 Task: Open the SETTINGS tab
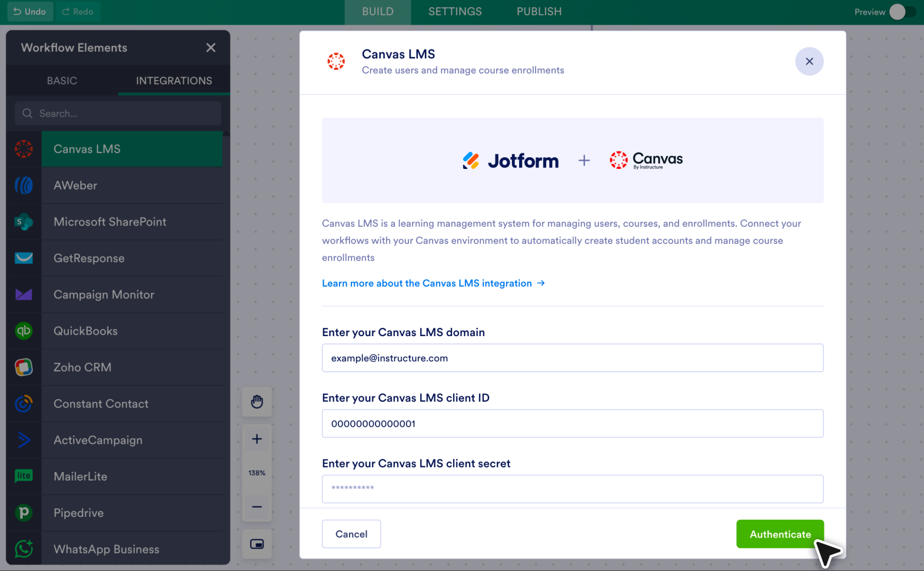[x=455, y=12]
